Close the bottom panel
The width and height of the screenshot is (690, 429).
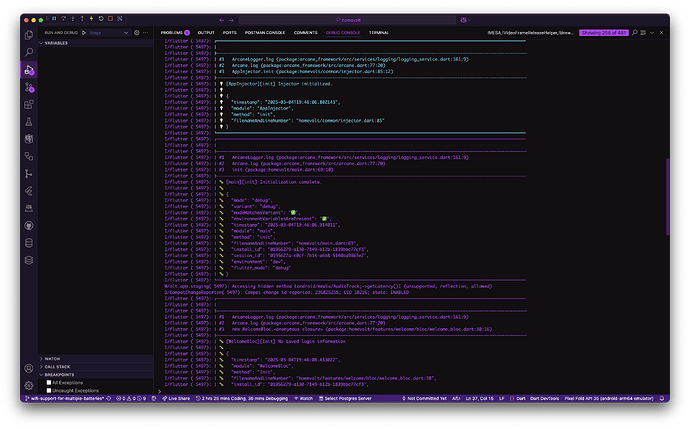click(x=661, y=33)
